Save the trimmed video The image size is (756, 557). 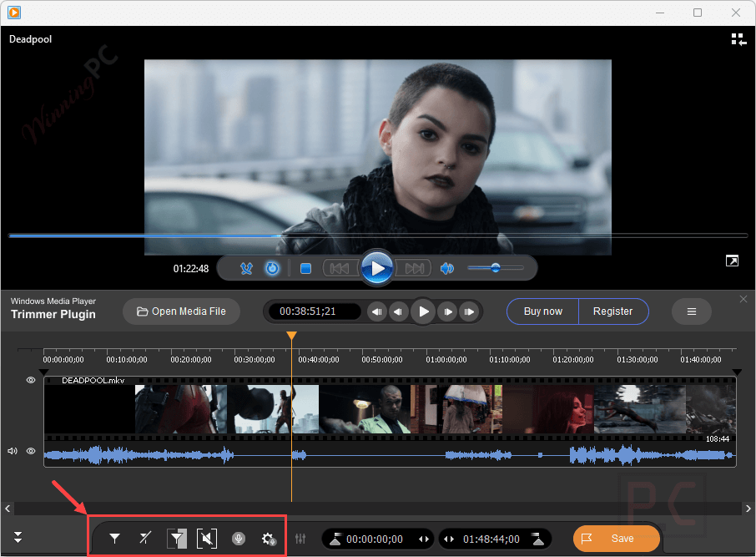(x=616, y=538)
